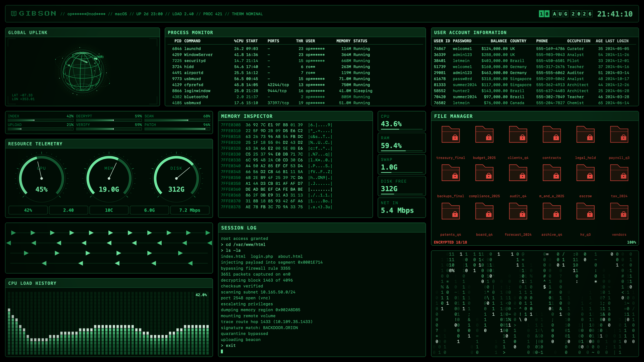
Task: Click the 42.0% label in CPU Load History
Action: 201,295
